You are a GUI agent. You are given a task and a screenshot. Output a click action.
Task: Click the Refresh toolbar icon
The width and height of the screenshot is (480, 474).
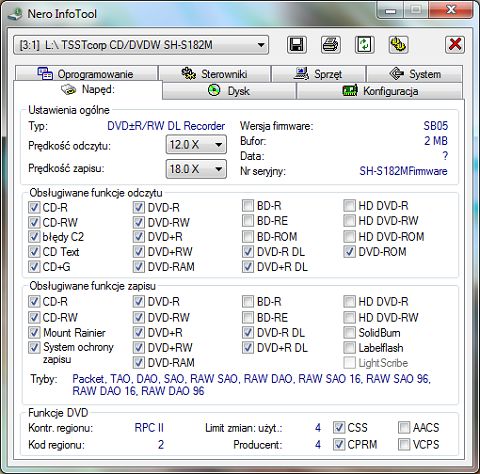364,45
